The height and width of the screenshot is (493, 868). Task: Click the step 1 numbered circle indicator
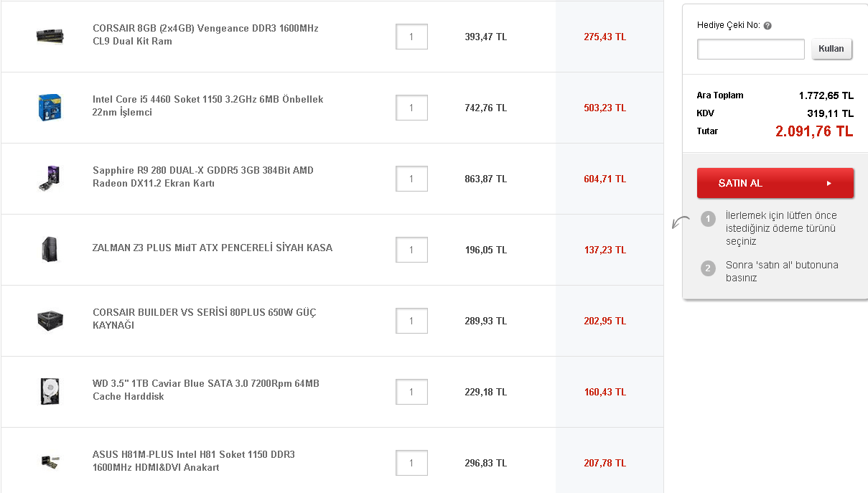708,218
